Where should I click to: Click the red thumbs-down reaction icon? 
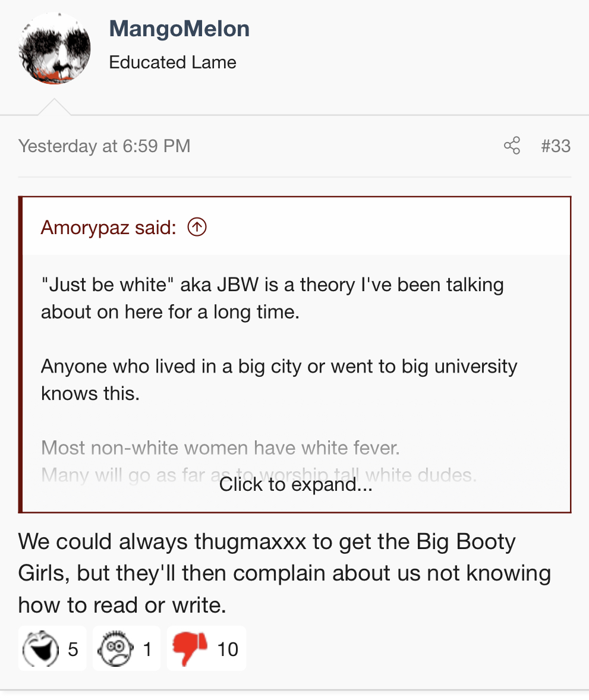(190, 649)
